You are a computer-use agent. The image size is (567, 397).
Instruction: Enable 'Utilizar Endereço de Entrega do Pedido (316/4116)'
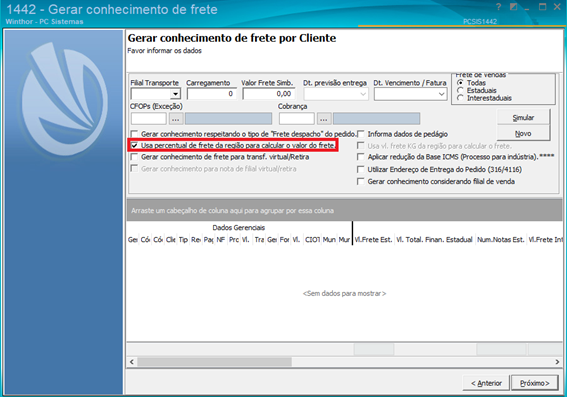361,169
